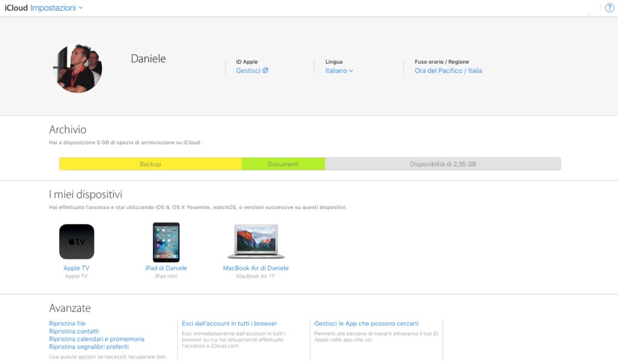Click Ripristina segnalibri preferiti
Screen dimensions: 618x364
[x=89, y=346]
